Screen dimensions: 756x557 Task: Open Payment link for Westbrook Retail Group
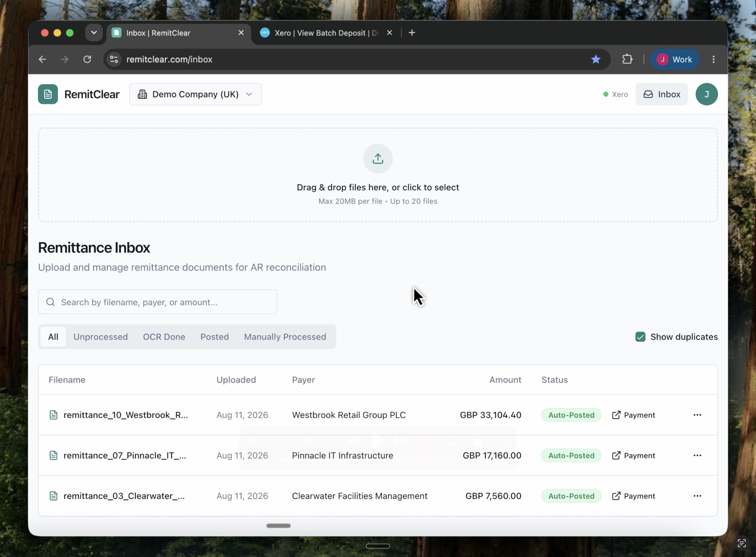633,415
